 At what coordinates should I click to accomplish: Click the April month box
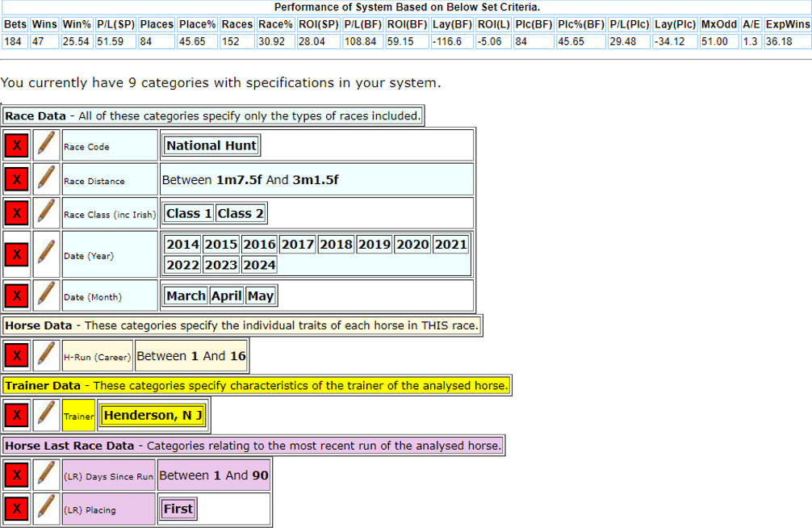[x=227, y=295]
